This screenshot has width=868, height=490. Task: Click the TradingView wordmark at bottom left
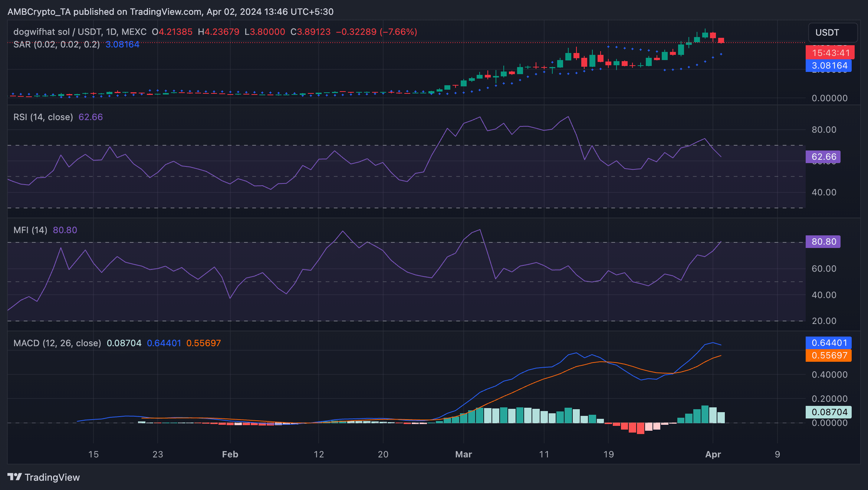52,477
